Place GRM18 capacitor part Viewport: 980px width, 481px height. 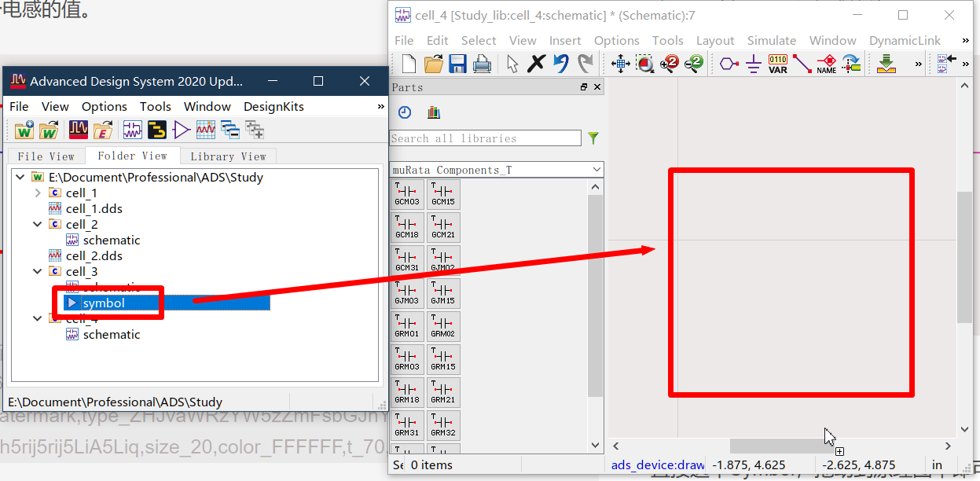click(x=407, y=391)
